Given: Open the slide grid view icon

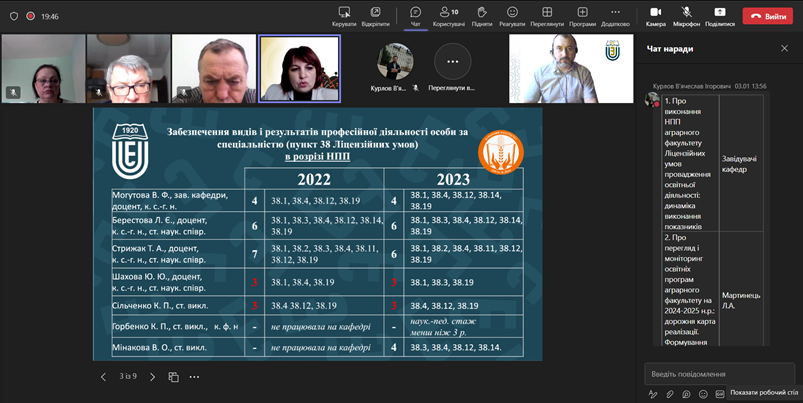Looking at the screenshot, I should [173, 377].
